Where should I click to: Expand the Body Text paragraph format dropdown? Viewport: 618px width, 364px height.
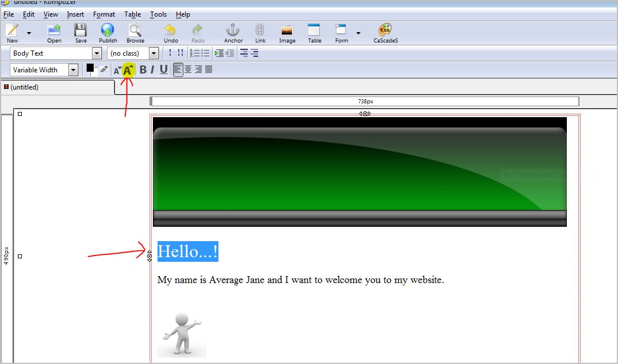[x=97, y=53]
